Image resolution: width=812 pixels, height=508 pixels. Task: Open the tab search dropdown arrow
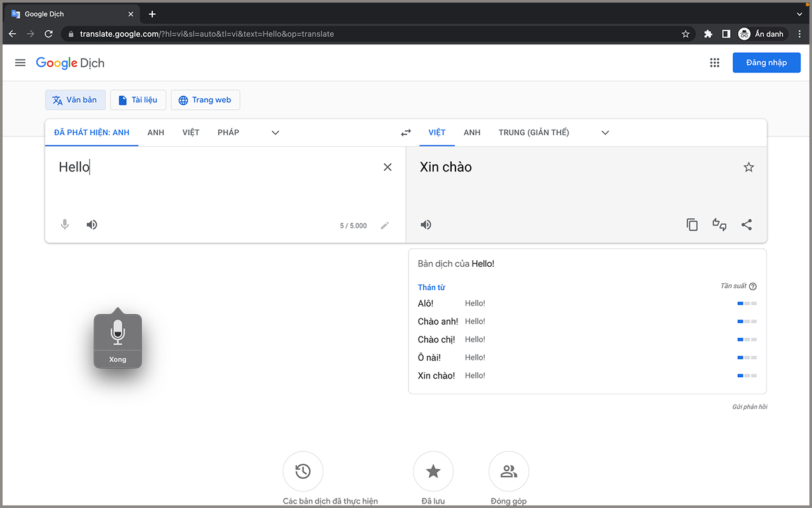click(799, 14)
